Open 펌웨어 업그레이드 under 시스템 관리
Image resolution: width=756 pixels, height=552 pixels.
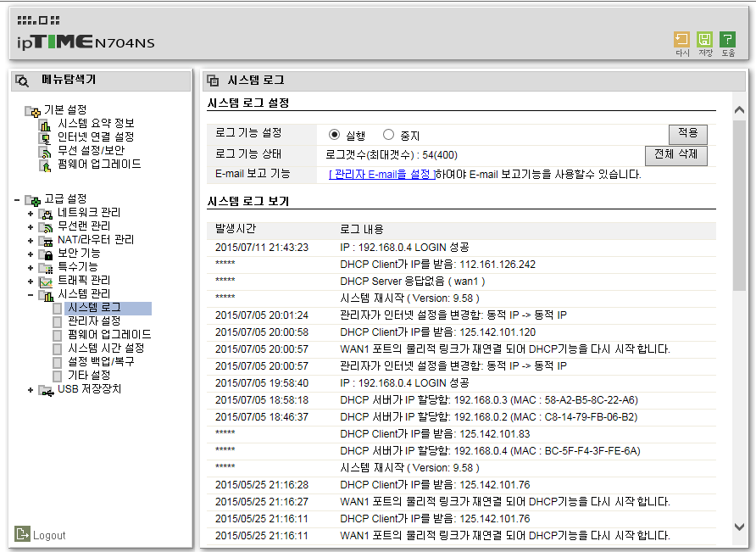click(x=109, y=334)
